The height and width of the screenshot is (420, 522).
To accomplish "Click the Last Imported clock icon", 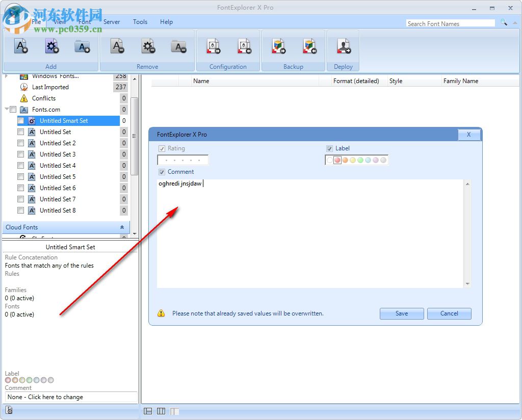I will tap(24, 87).
